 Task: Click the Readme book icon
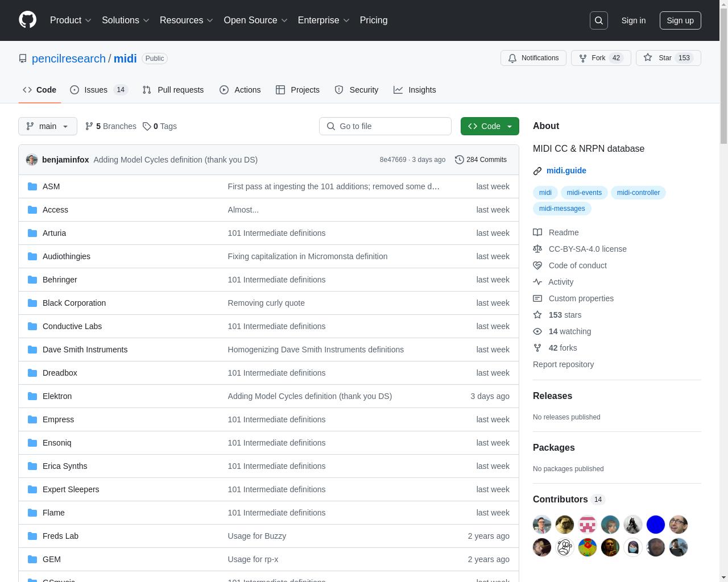tap(537, 232)
